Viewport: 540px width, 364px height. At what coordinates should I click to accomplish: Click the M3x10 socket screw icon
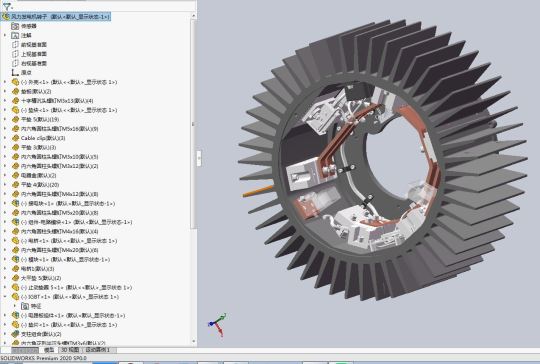(15, 156)
